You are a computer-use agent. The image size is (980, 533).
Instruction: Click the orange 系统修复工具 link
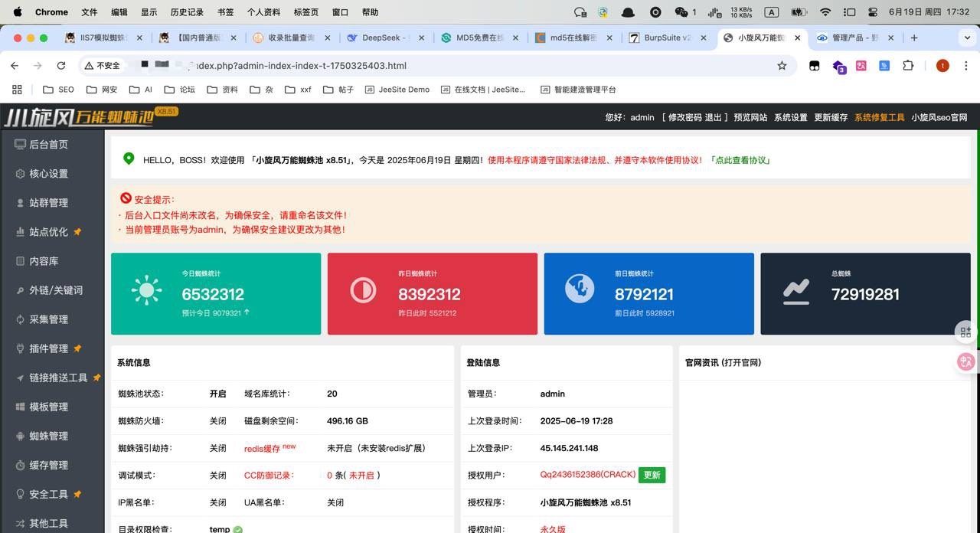[879, 117]
